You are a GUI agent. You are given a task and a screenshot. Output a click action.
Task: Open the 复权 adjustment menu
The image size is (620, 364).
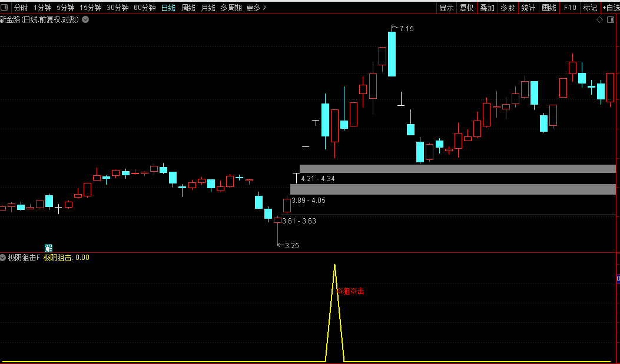[x=466, y=8]
